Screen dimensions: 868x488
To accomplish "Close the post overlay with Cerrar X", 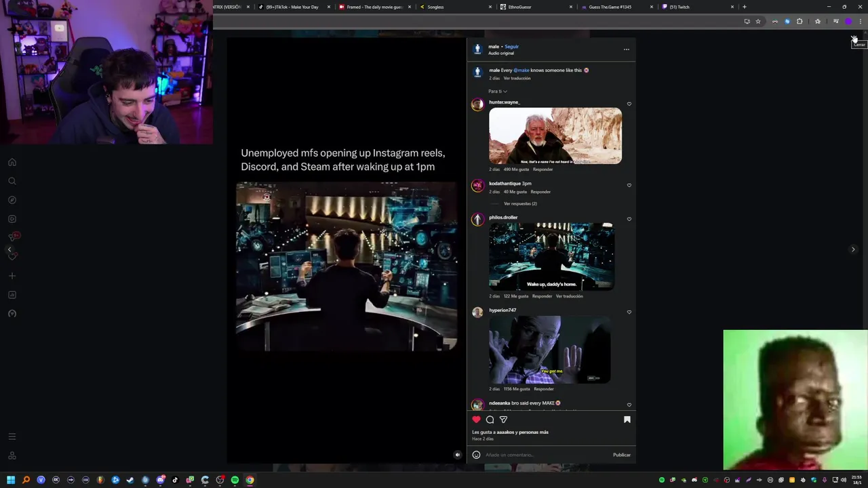I will pos(854,39).
